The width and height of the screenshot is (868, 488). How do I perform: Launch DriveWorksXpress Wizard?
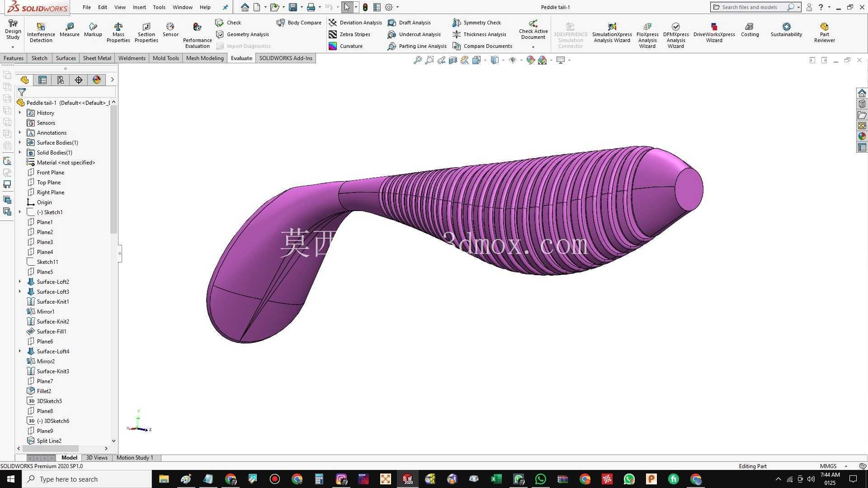(714, 33)
